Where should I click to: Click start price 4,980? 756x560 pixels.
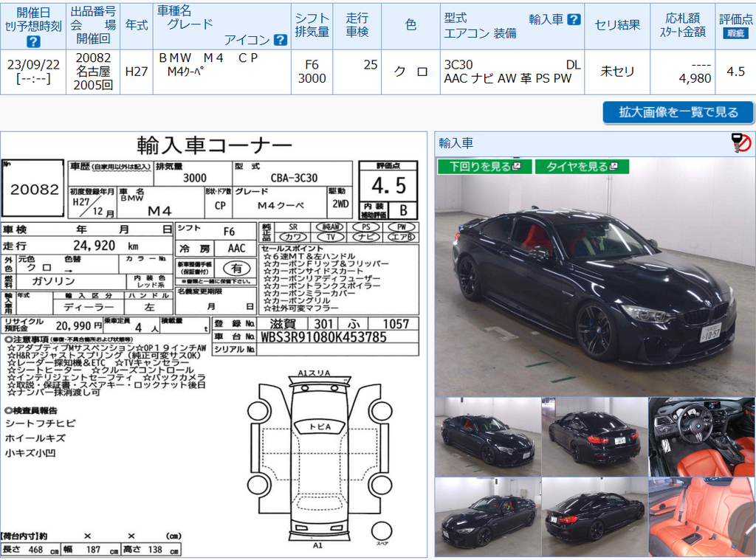695,78
